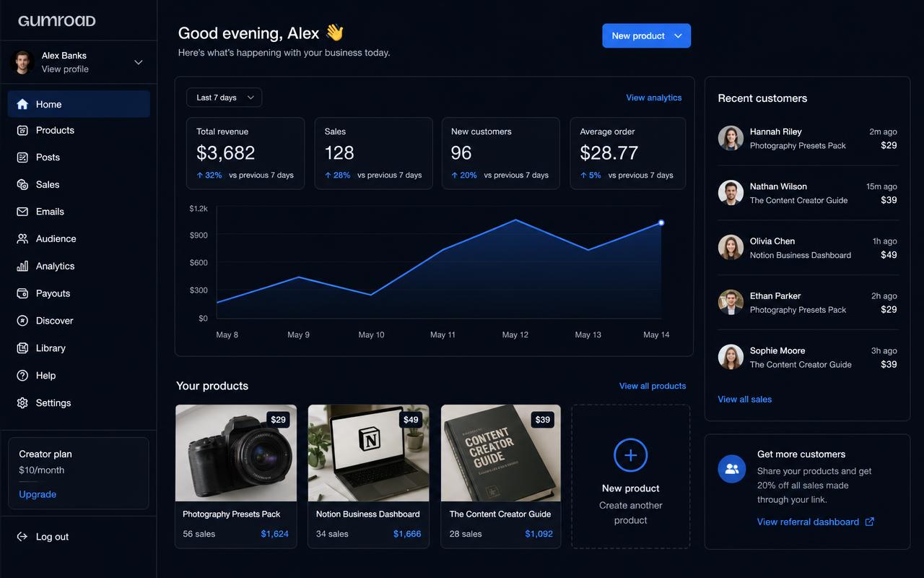Click the $1,624 revenue on Photography Presets Pack
924x578 pixels.
tap(274, 534)
